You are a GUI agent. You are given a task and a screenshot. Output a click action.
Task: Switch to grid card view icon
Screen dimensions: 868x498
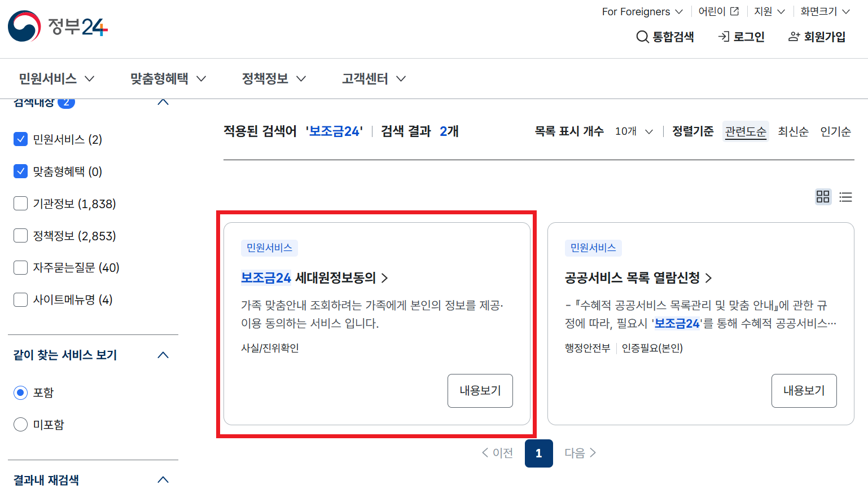[x=823, y=196]
